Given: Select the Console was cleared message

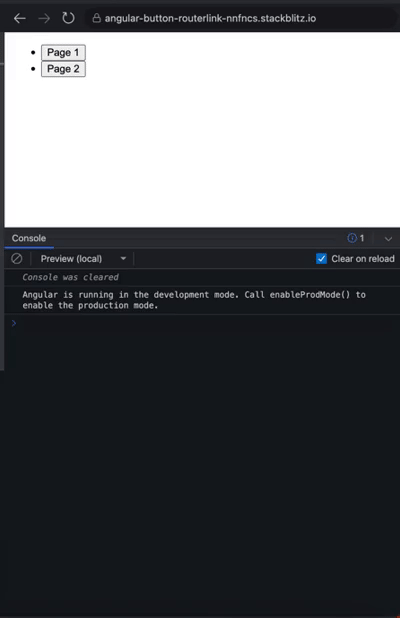Looking at the screenshot, I should pos(70,277).
